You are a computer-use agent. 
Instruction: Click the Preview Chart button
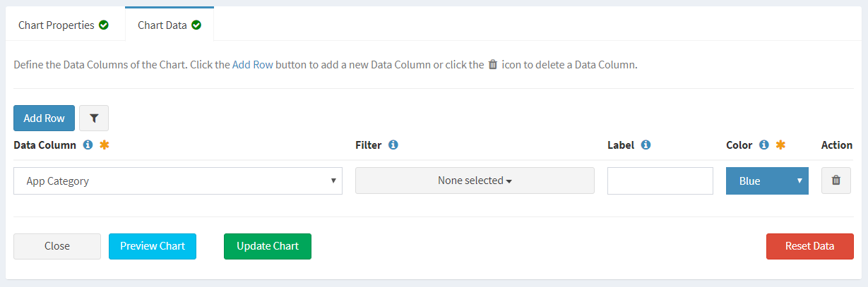click(x=153, y=246)
